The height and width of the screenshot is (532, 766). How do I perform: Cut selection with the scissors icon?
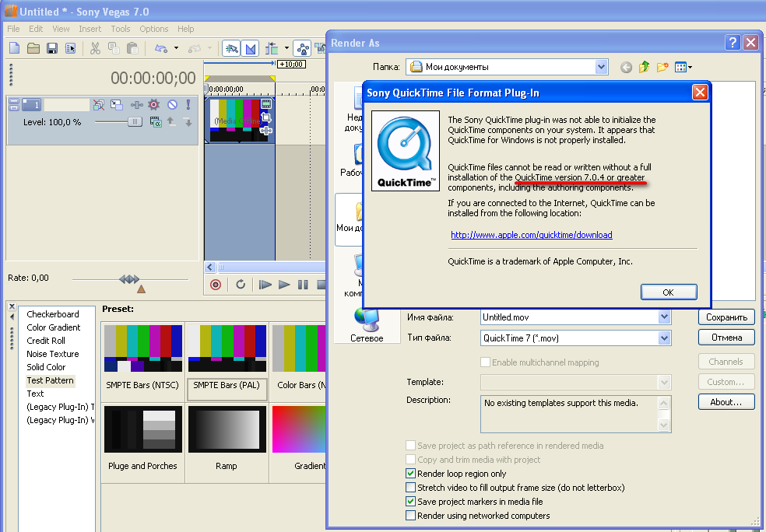click(x=95, y=47)
